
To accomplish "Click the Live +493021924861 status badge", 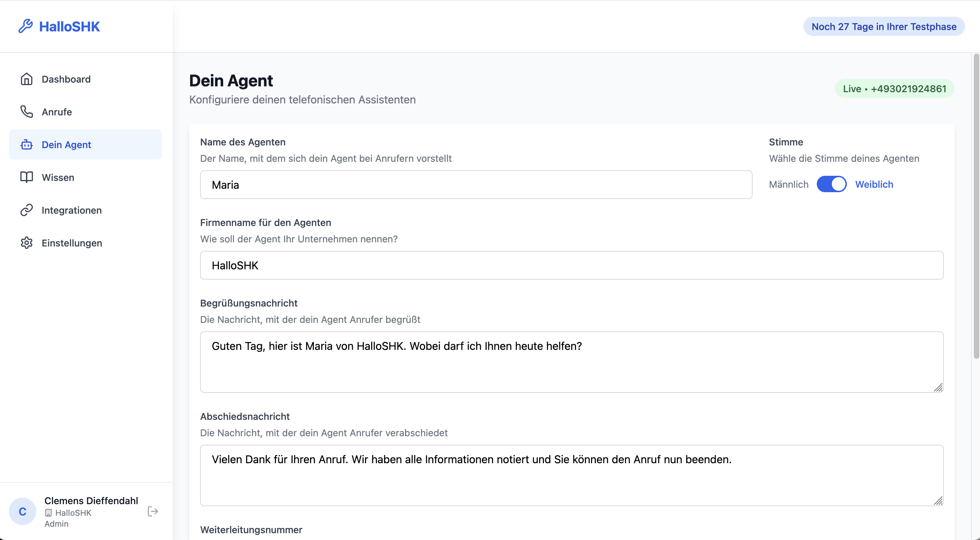I will [x=894, y=89].
